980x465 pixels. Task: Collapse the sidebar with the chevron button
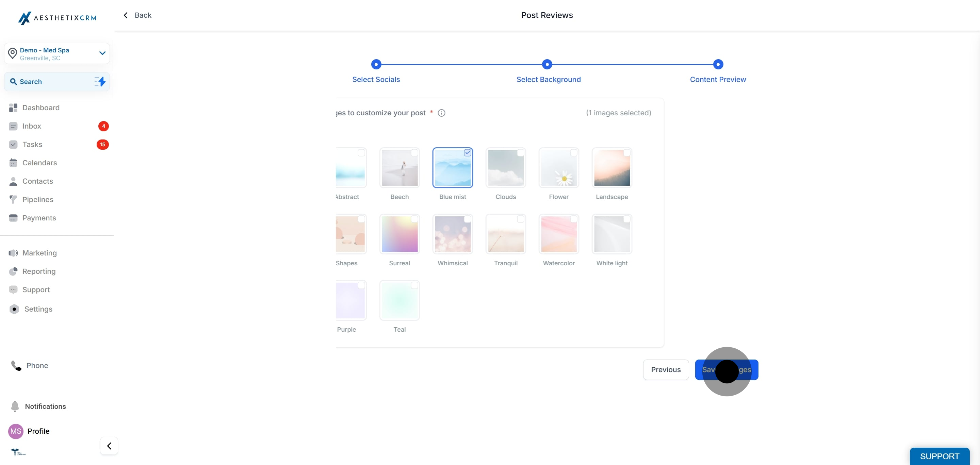(x=109, y=446)
